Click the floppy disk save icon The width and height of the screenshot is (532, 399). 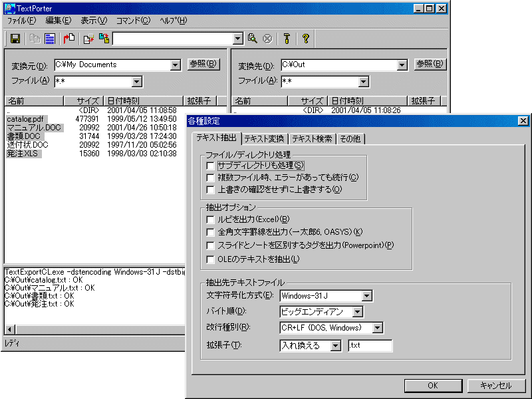tap(15, 39)
